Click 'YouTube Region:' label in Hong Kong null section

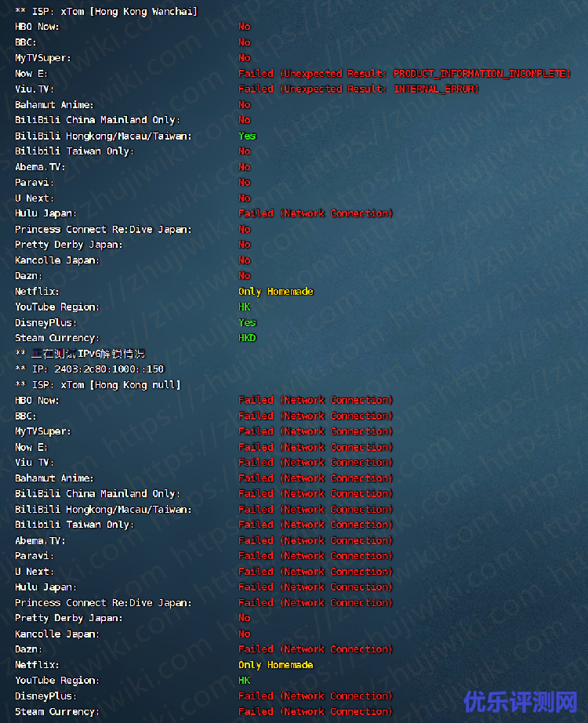click(57, 680)
